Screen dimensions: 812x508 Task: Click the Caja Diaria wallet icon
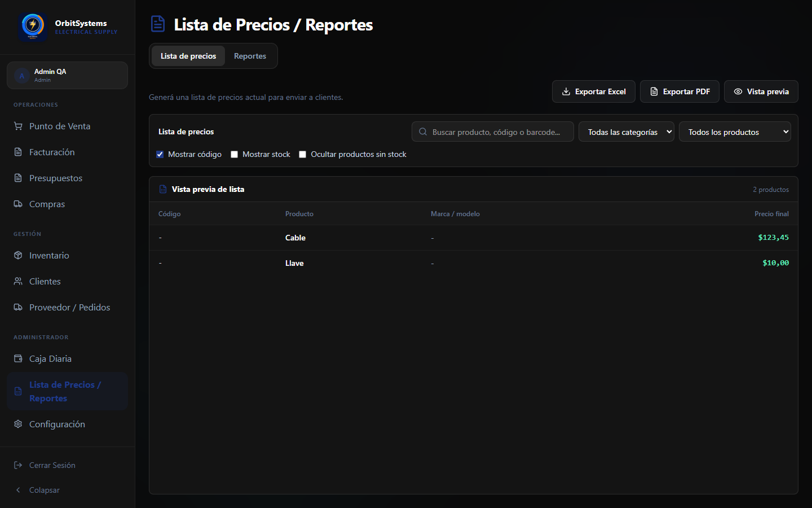(18, 358)
